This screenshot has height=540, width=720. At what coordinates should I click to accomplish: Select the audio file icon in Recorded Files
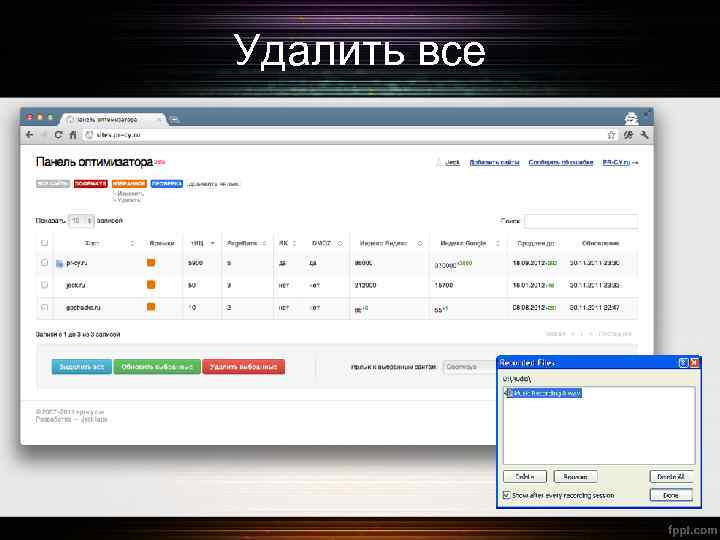tap(508, 393)
